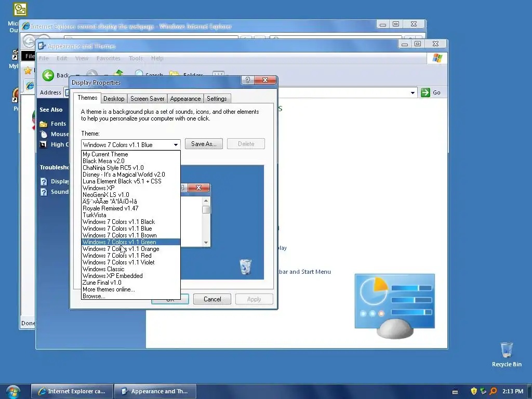Pick Zune Final v1.0 theme

pyautogui.click(x=130, y=283)
